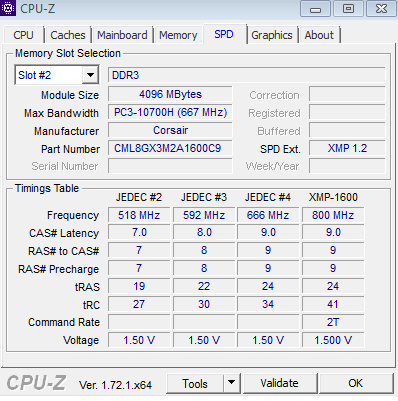
Task: Minimize the CPU-Z window
Action: tap(315, 9)
